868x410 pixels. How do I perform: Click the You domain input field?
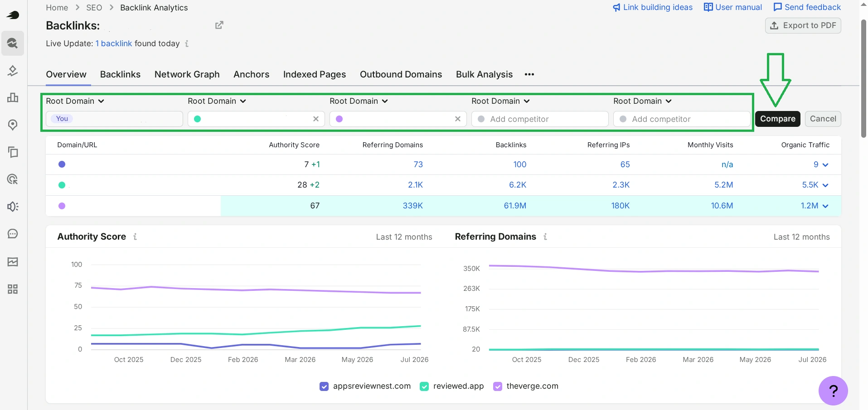point(114,119)
